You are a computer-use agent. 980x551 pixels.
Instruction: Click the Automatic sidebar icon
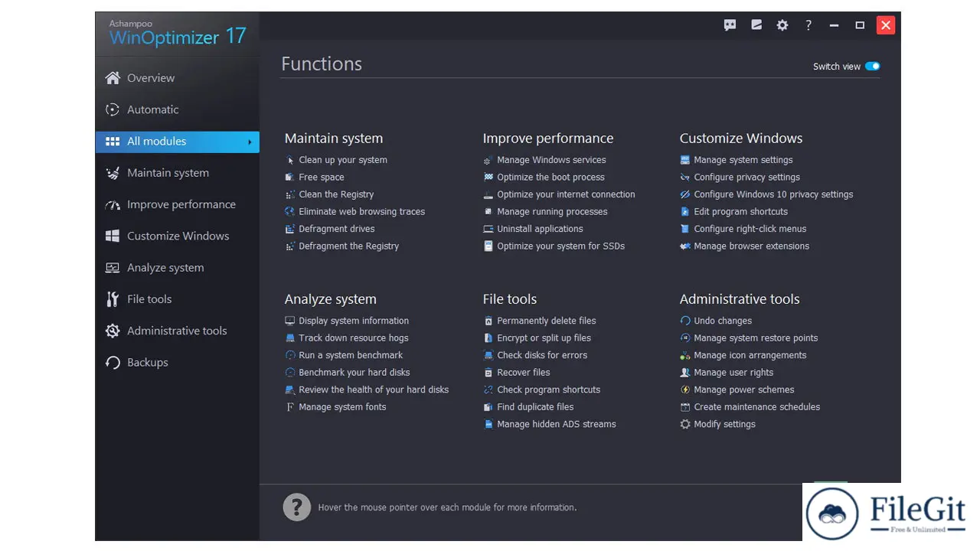113,109
